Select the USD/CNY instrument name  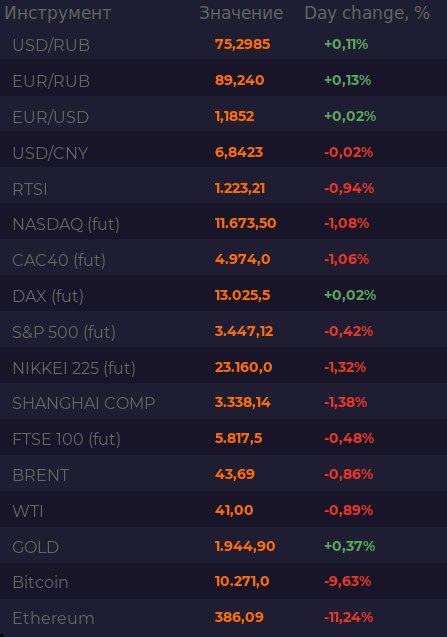click(50, 153)
